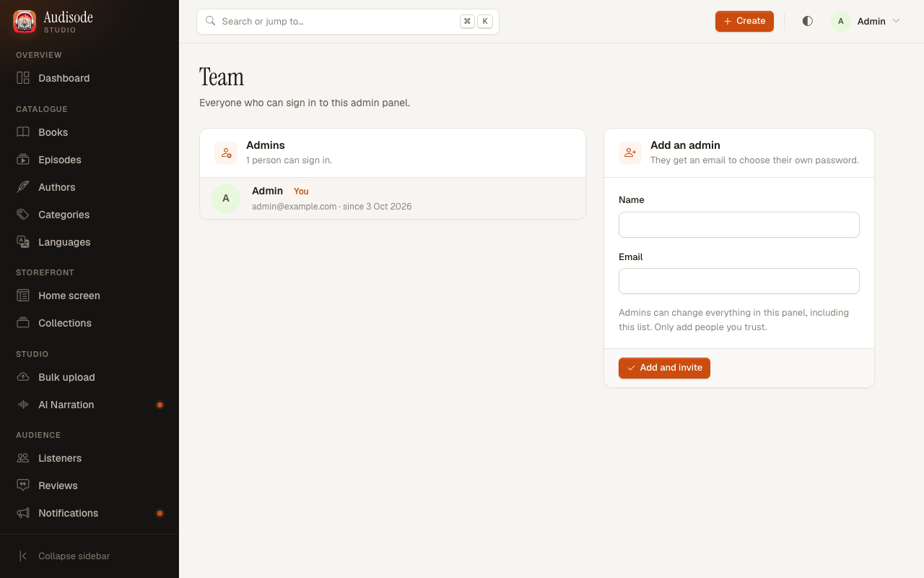Click the Listeners people icon
This screenshot has height=578, width=924.
point(23,458)
